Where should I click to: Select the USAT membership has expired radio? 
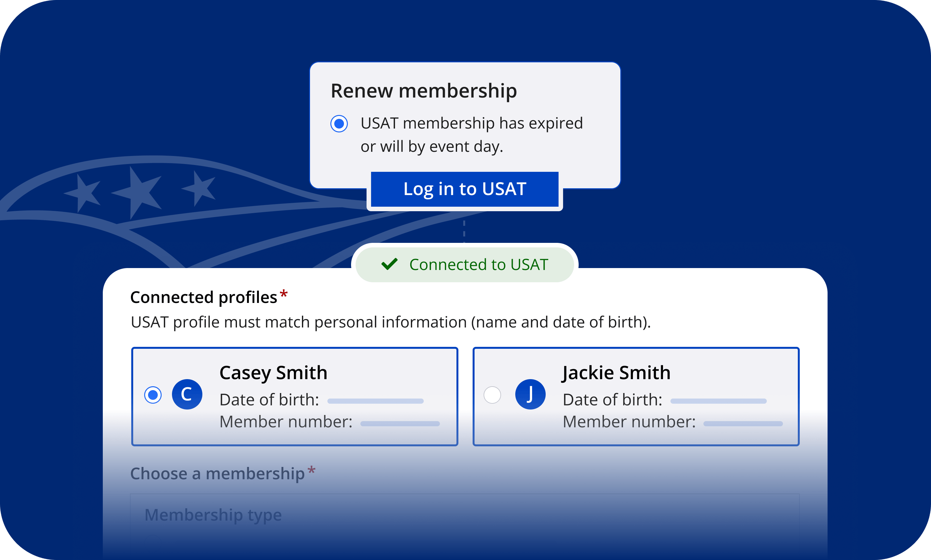click(339, 124)
